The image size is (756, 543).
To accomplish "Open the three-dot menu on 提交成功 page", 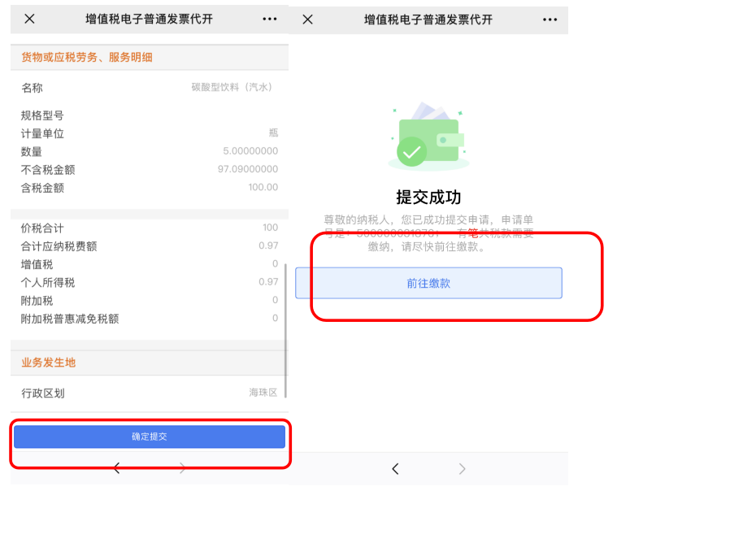I will click(550, 19).
